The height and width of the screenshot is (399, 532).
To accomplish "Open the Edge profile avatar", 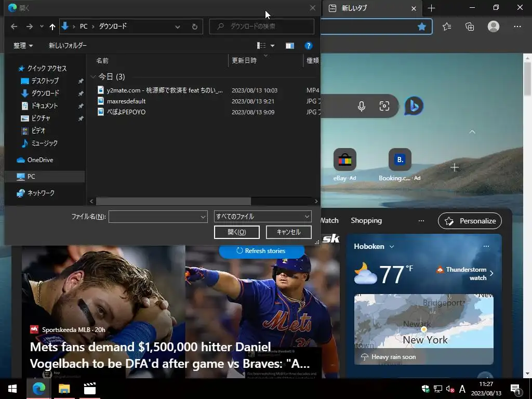I will tap(494, 26).
